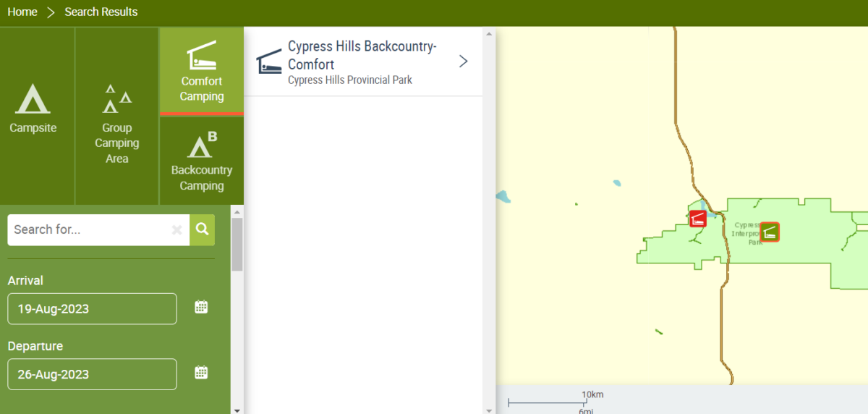Click the Departure date field 26-Aug-2023
Image resolution: width=868 pixels, height=414 pixels.
point(92,375)
